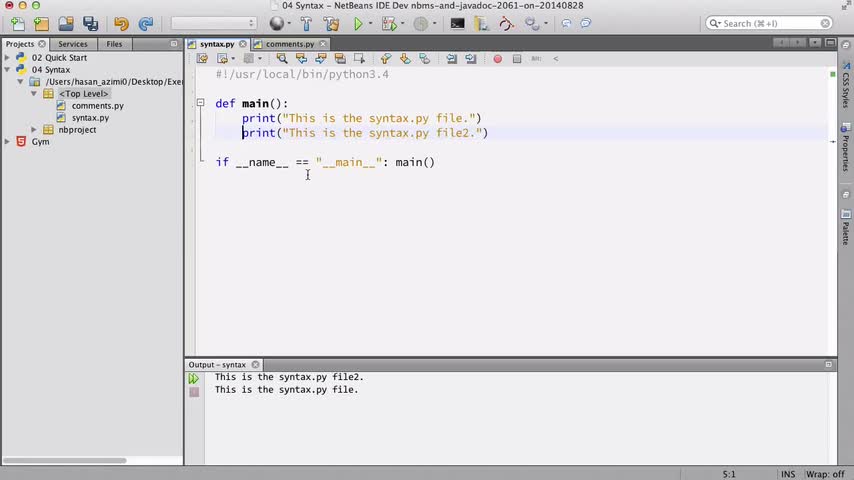Click the Debug Project icon
Screen dimensions: 854x480
pos(389,23)
